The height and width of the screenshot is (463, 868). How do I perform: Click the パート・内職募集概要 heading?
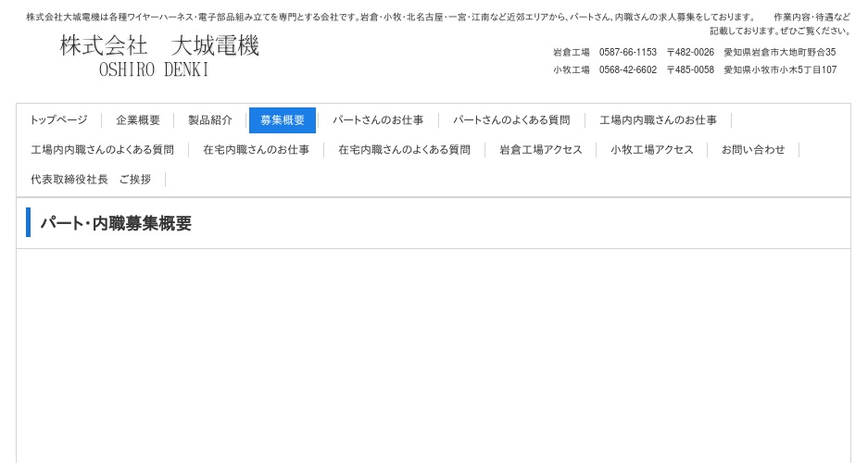tap(116, 223)
